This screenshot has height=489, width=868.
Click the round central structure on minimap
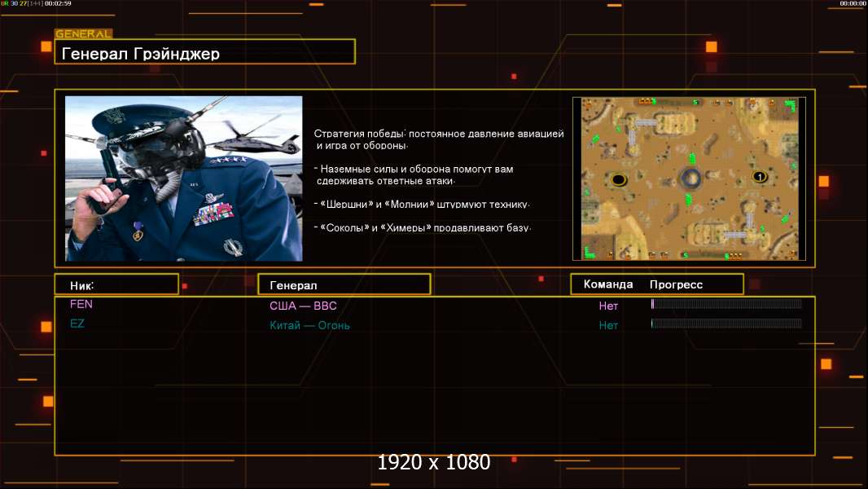click(x=690, y=178)
